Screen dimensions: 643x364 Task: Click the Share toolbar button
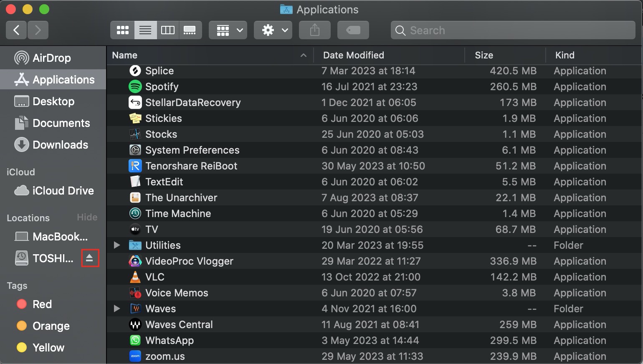click(x=315, y=30)
